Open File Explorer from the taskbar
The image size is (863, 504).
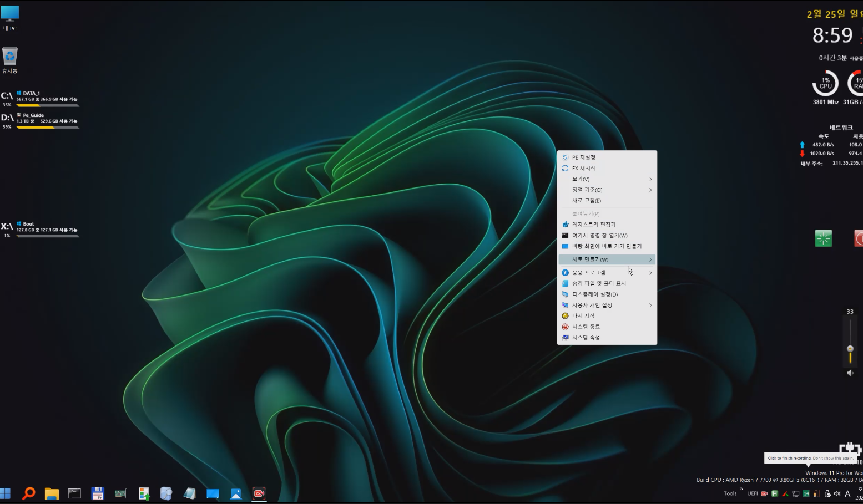coord(52,493)
